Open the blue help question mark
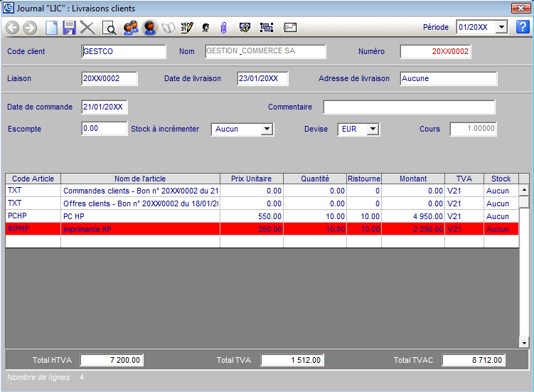 click(x=523, y=27)
